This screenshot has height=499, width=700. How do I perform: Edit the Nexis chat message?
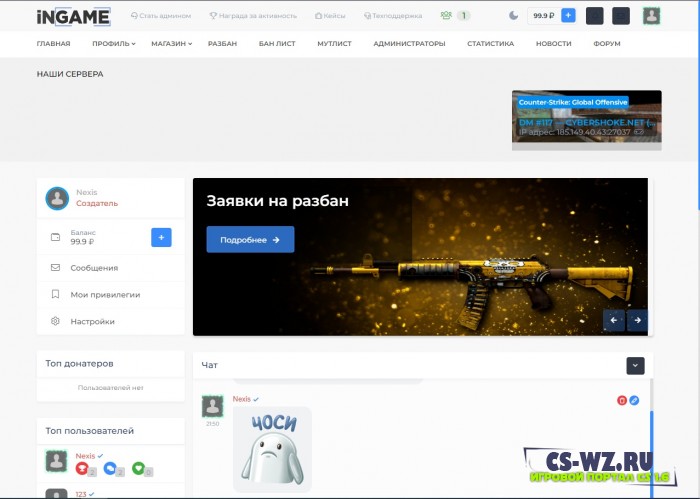(x=634, y=400)
